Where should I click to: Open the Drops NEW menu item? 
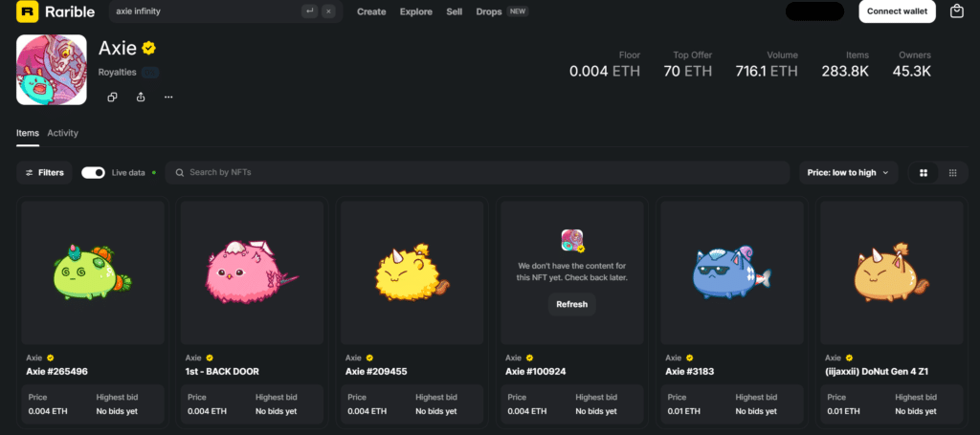click(x=501, y=11)
